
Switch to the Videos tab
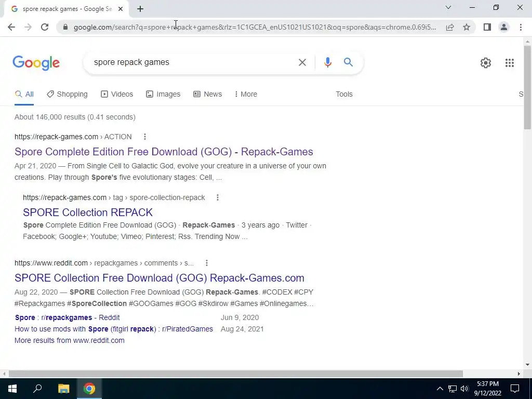[x=117, y=95]
